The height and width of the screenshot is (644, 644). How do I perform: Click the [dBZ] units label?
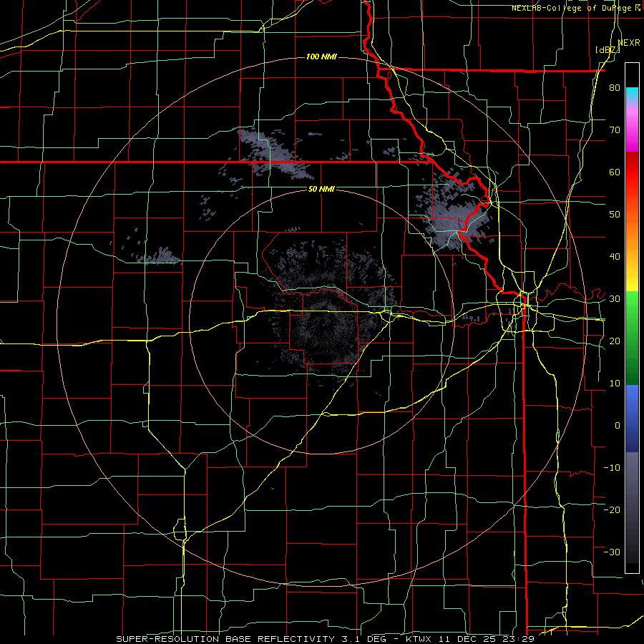[608, 50]
